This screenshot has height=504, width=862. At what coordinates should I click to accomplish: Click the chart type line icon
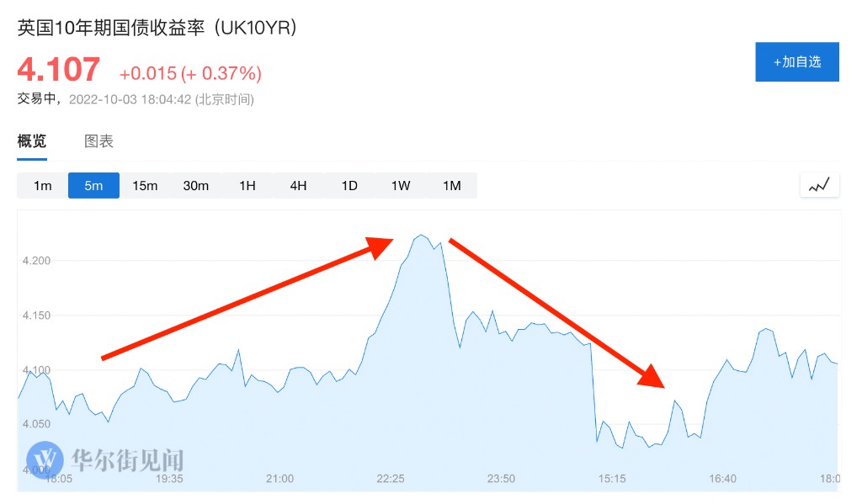point(819,185)
